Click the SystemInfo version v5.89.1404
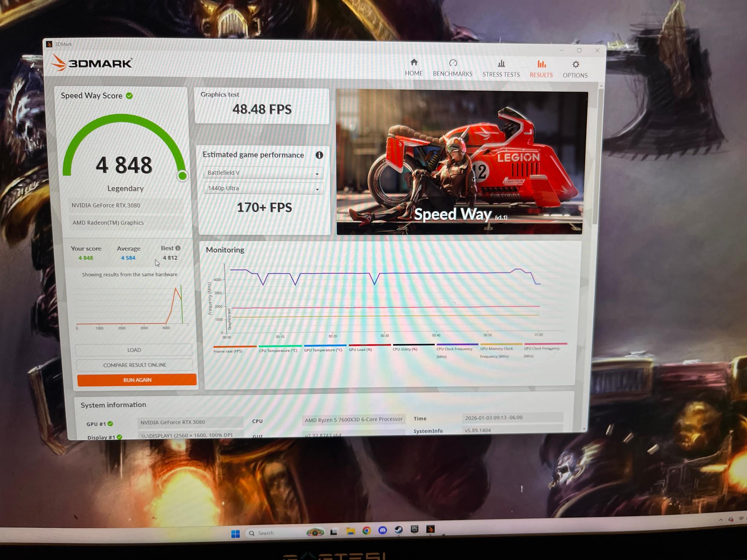The image size is (747, 560). 512,430
